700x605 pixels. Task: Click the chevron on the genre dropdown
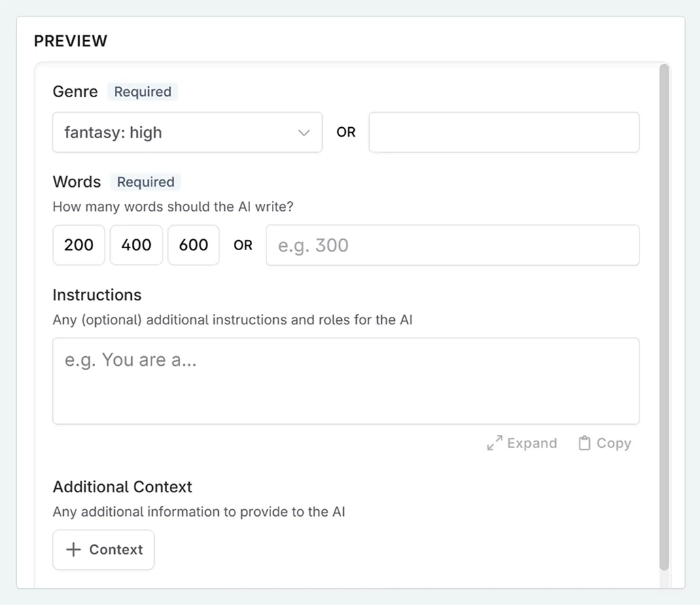coord(304,133)
